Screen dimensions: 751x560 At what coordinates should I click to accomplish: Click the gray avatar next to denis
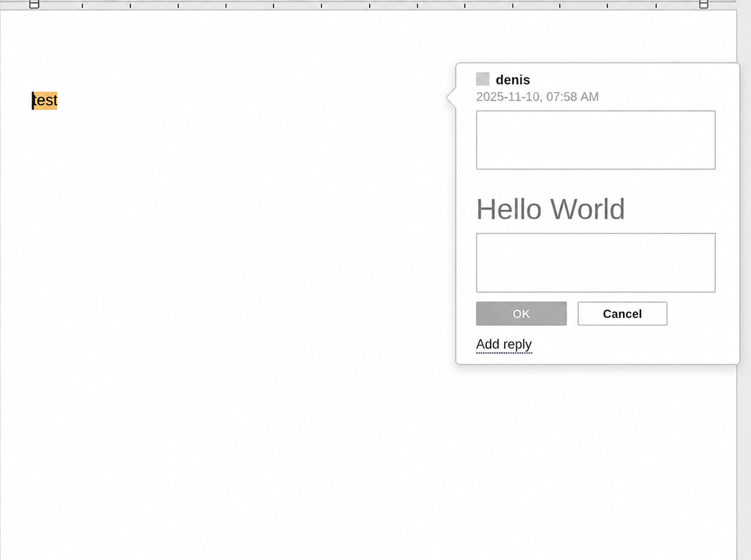(x=483, y=79)
